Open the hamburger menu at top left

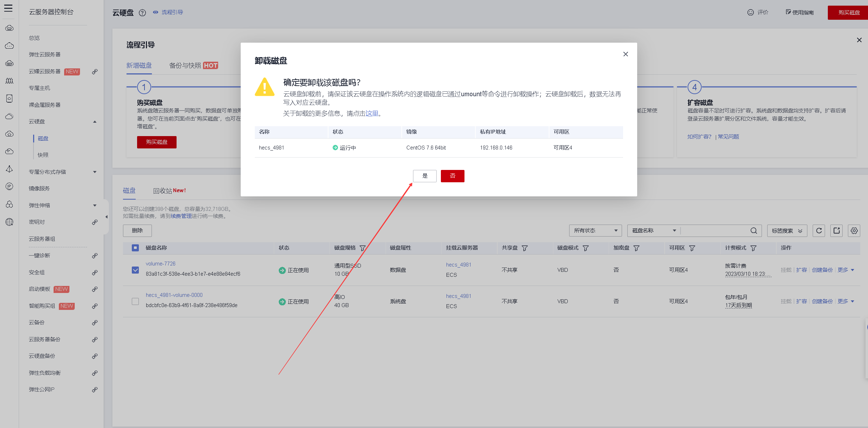coord(8,8)
